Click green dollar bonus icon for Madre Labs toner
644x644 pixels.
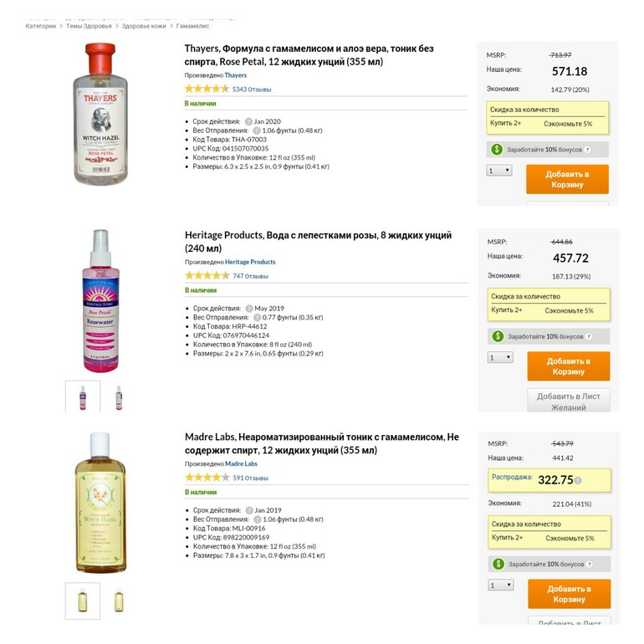[498, 564]
